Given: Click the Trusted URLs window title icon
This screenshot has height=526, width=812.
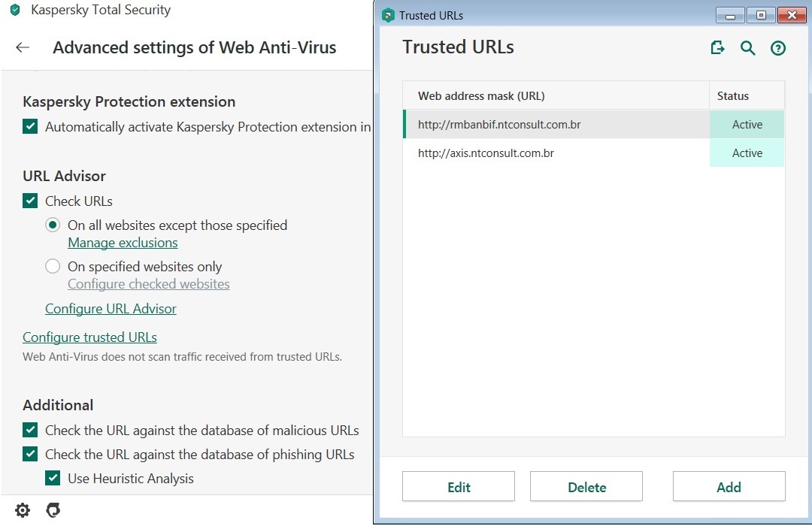Looking at the screenshot, I should (x=388, y=15).
